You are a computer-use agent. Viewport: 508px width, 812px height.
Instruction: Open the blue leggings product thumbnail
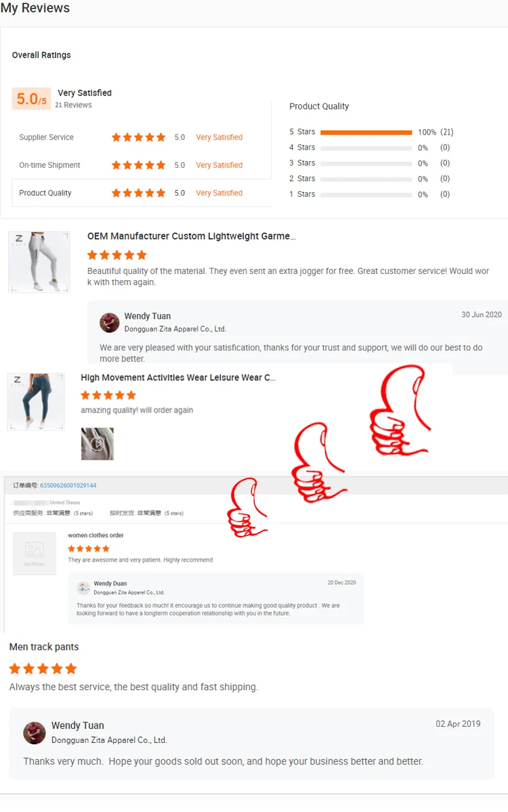[36, 402]
